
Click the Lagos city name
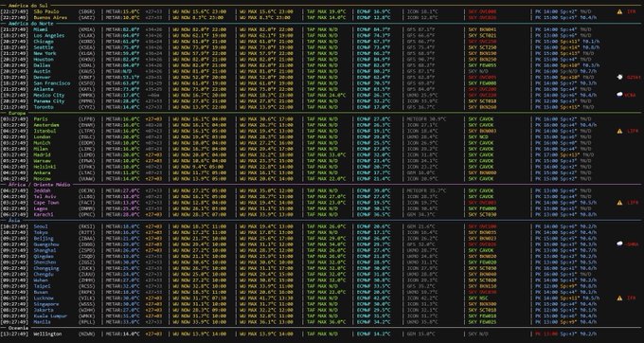pos(41,208)
